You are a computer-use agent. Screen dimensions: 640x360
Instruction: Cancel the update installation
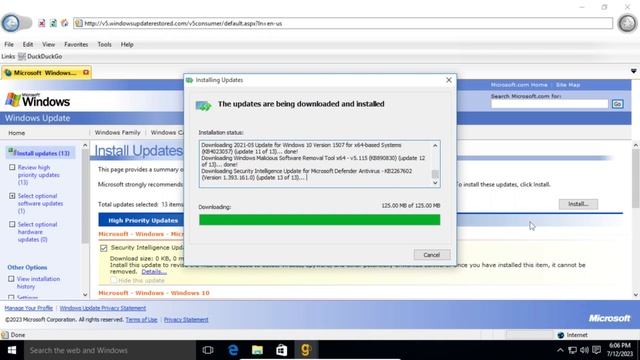(432, 255)
